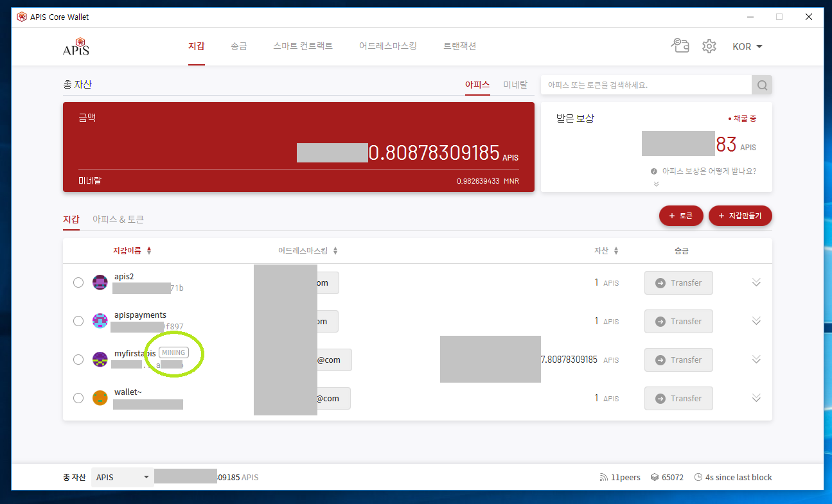The image size is (832, 504).
Task: Click the clock icon for last block
Action: point(698,478)
